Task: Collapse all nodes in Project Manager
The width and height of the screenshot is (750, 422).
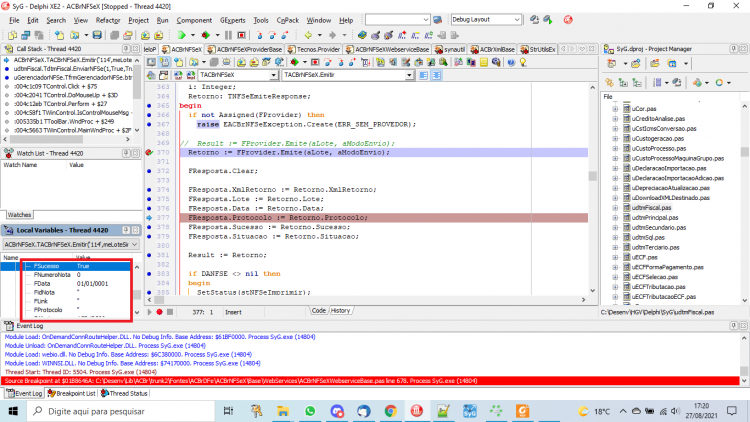Action: click(x=637, y=82)
